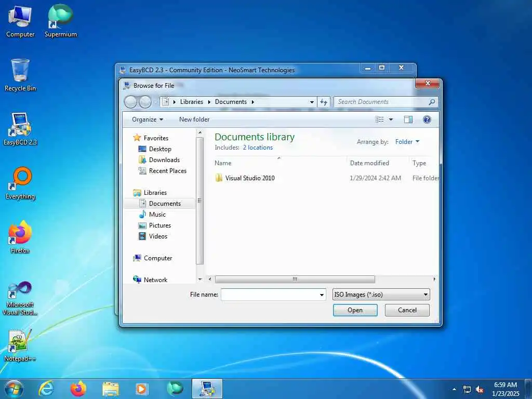Expand the address bar history dropdown
This screenshot has width=532, height=399.
pyautogui.click(x=312, y=102)
